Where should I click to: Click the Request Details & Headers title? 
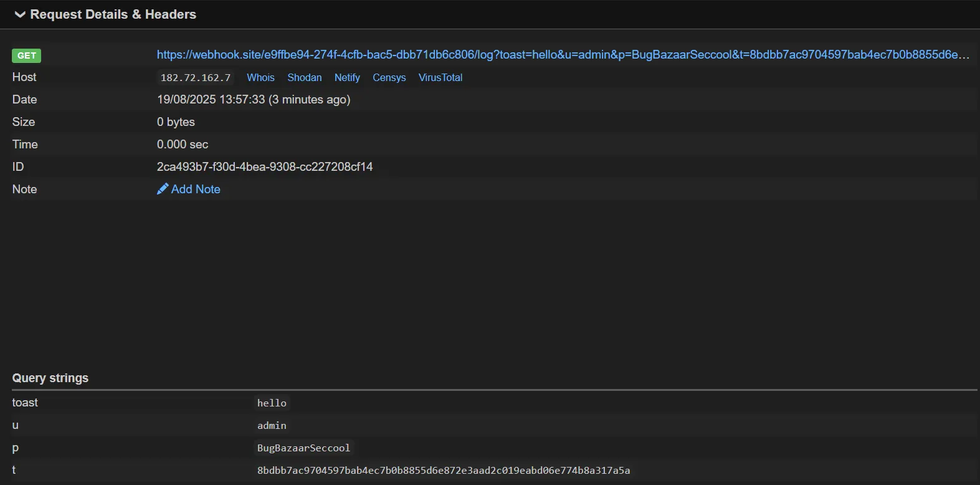[113, 14]
